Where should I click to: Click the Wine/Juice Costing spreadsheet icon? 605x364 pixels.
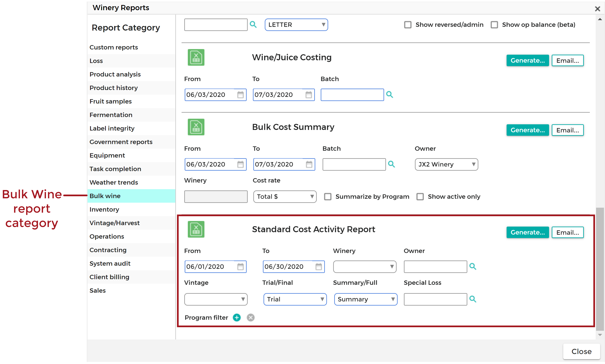196,57
